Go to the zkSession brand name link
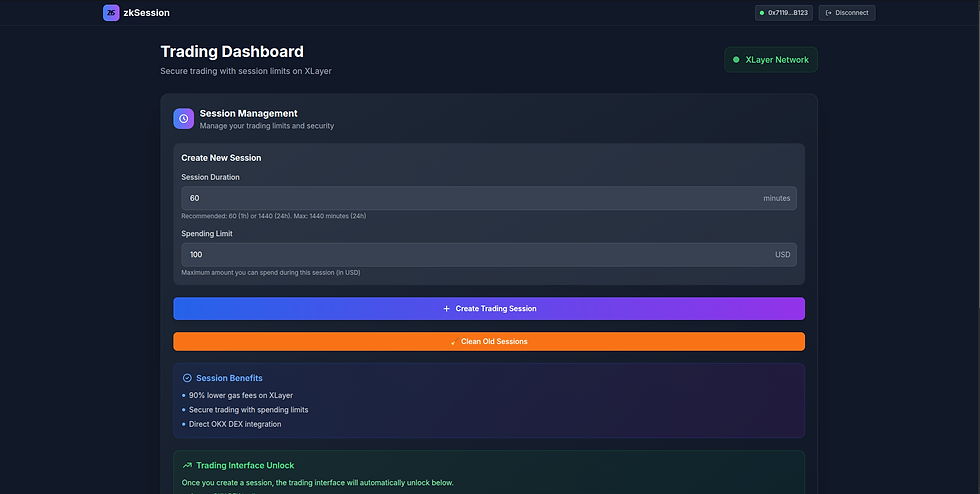Screen dimensions: 980x494 point(146,13)
